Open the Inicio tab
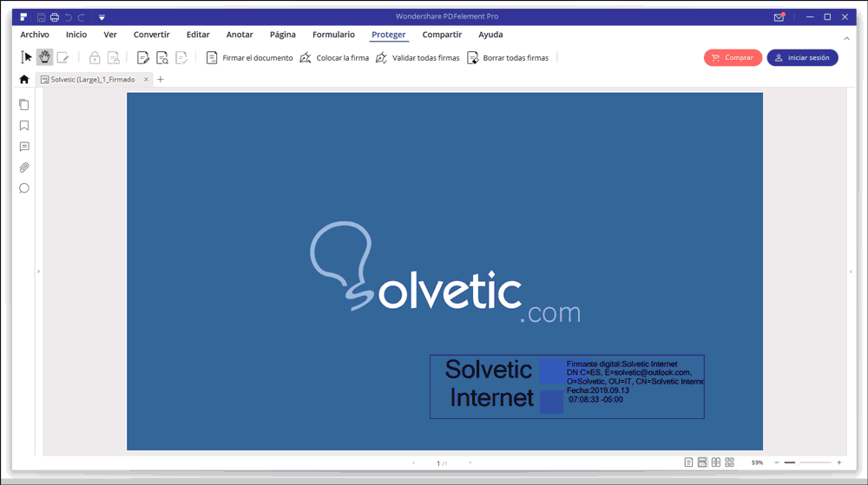 [76, 35]
